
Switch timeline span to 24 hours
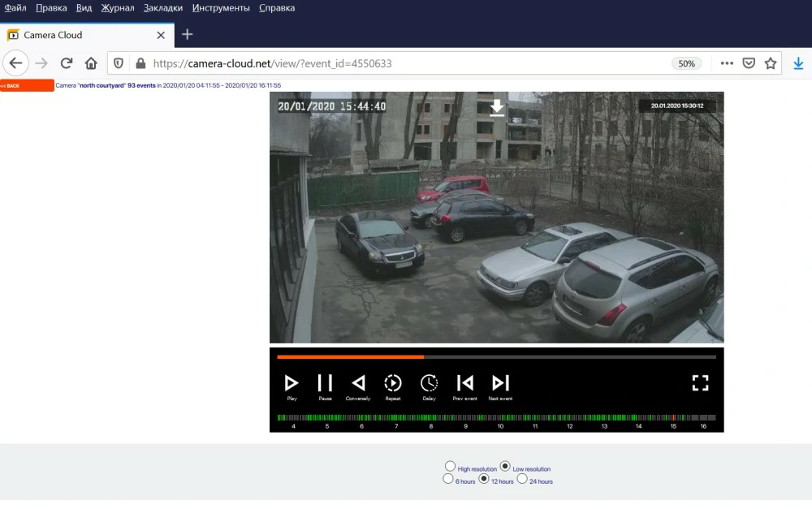pyautogui.click(x=523, y=479)
